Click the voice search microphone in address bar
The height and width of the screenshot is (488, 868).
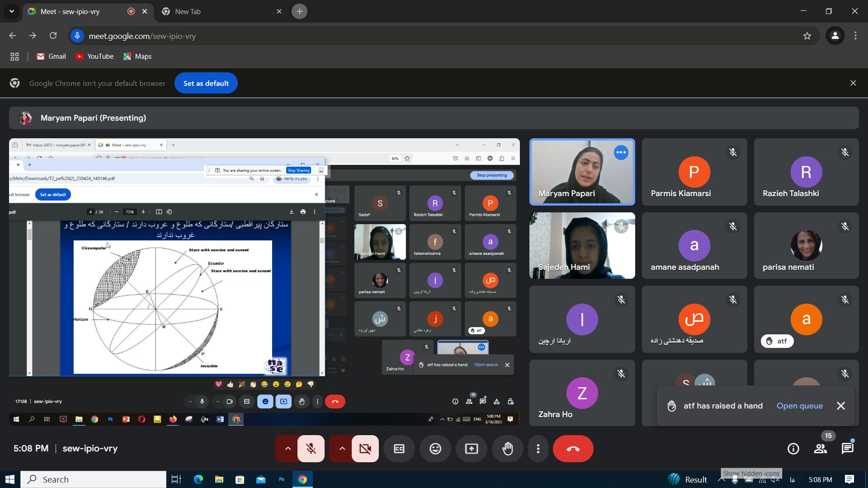[x=77, y=36]
